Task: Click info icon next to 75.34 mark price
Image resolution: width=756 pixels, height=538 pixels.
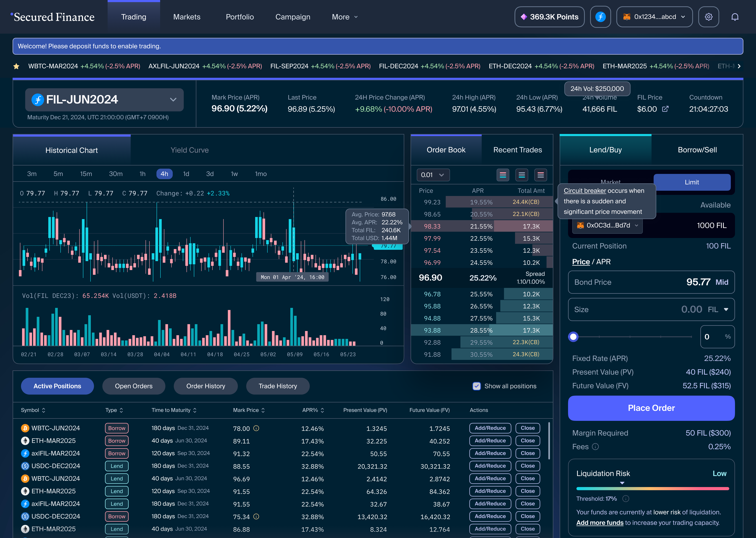Action: 256,516
